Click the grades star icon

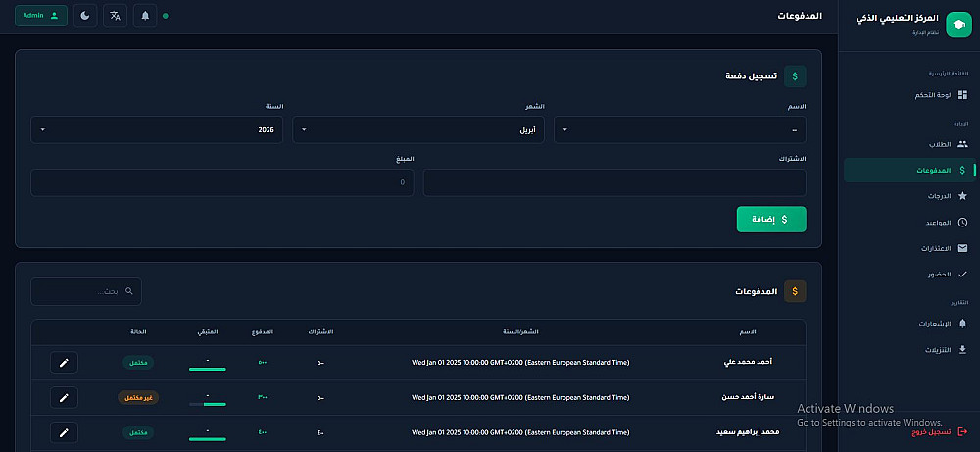click(x=962, y=196)
